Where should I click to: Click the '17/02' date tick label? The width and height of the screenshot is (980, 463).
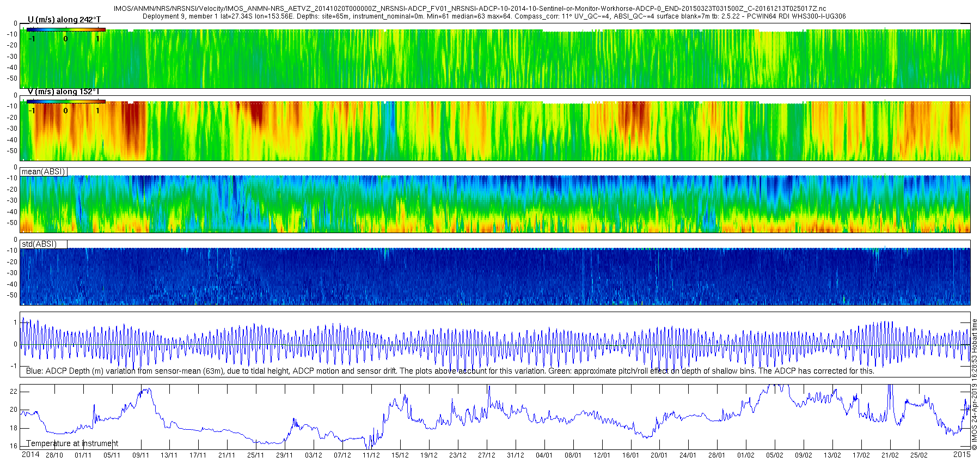pos(861,455)
